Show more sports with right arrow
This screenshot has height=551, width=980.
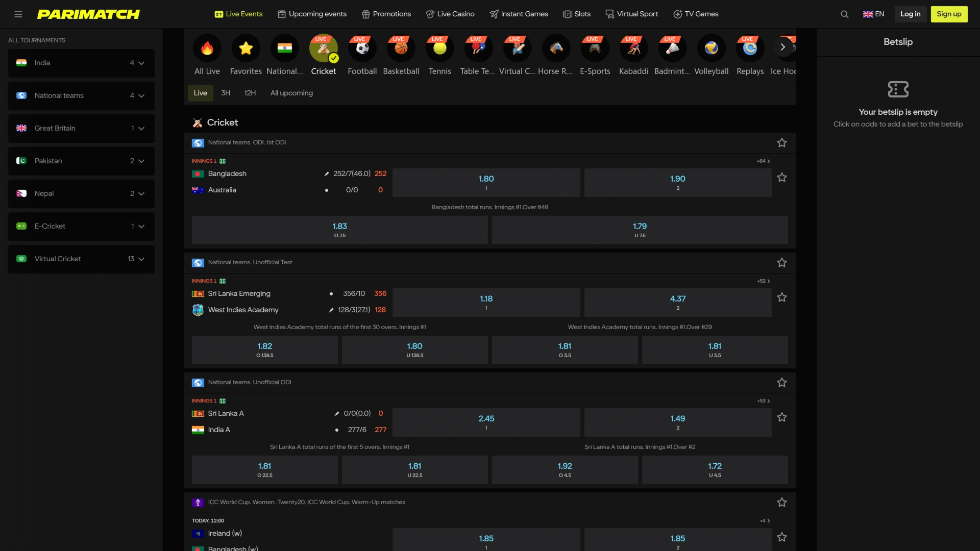[x=783, y=47]
